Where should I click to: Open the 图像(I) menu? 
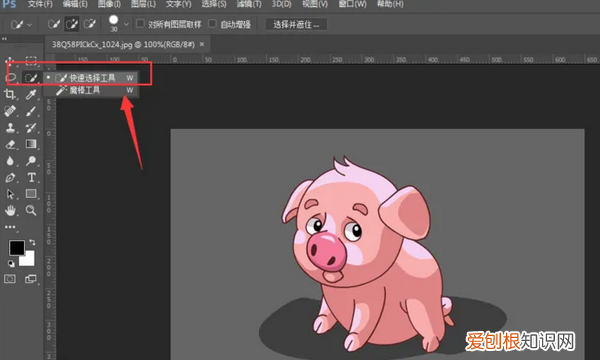109,4
